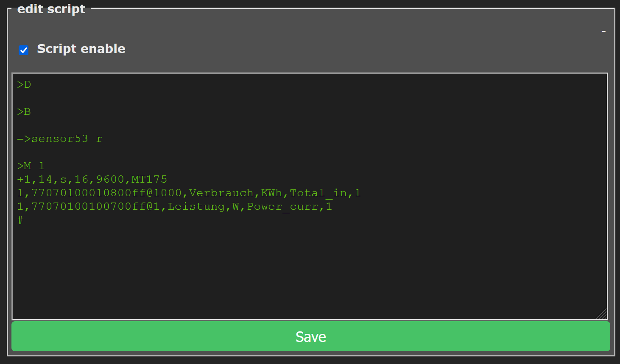Click the >M 1 line in editor
620x364 pixels.
point(31,166)
